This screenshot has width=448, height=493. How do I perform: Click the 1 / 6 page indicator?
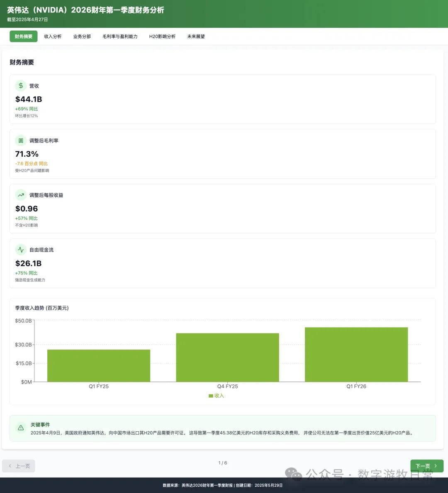(223, 463)
